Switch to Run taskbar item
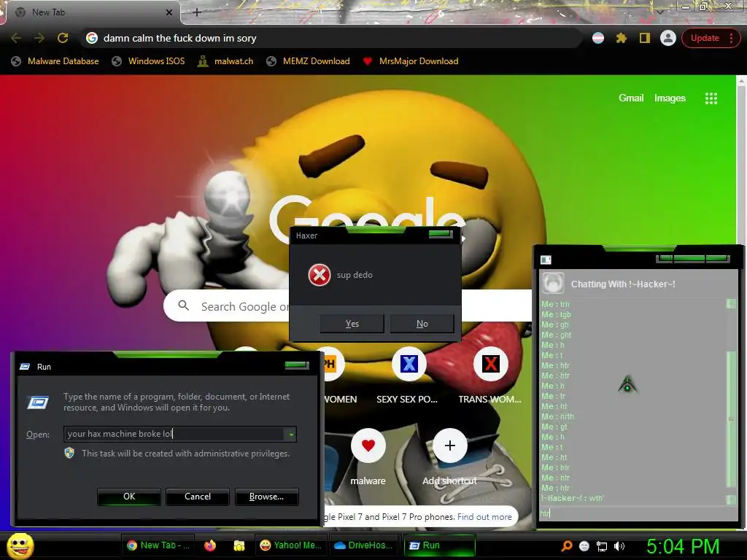The height and width of the screenshot is (560, 747). pos(440,545)
